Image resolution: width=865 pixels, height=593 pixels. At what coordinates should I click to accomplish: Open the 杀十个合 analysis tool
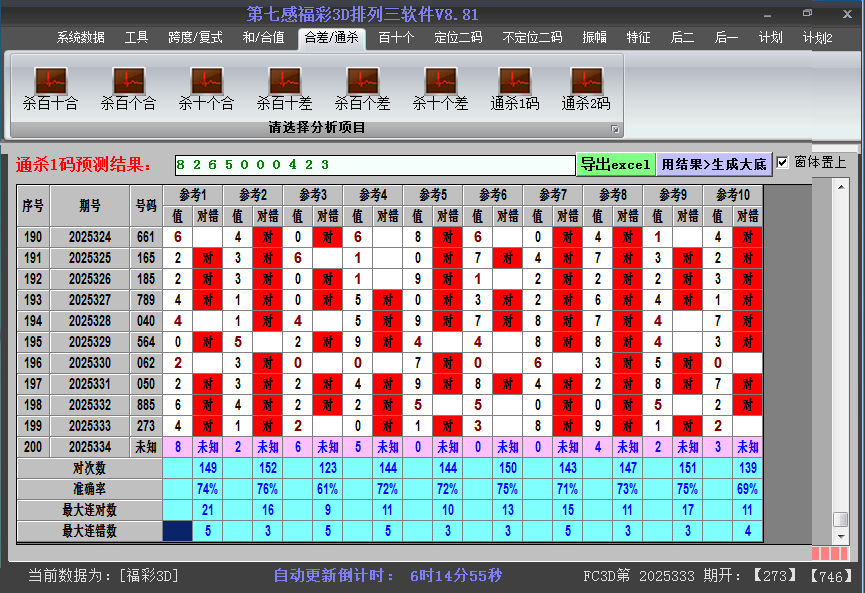[206, 82]
